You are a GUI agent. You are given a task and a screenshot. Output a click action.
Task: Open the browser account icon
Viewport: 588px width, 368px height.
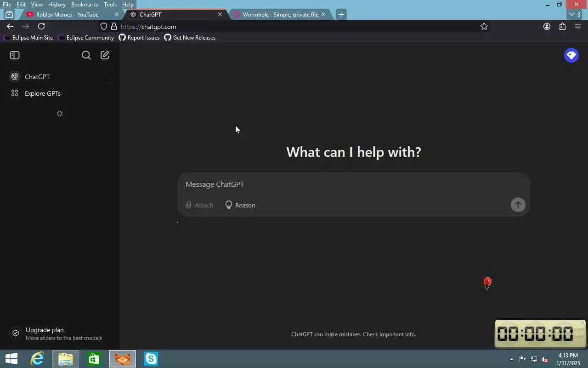pos(547,27)
